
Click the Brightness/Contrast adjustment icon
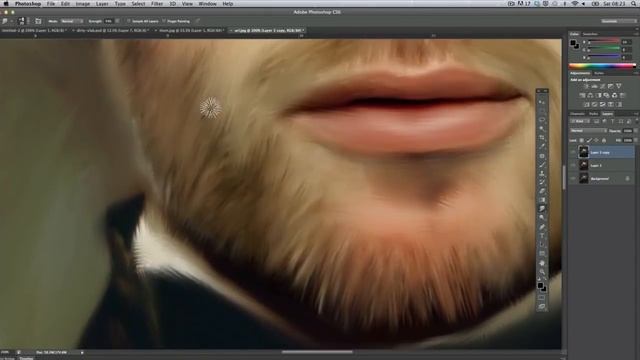(587, 87)
